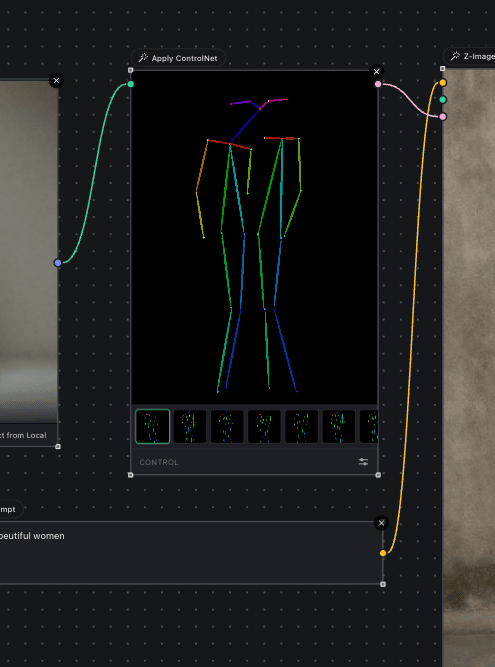The width and height of the screenshot is (495, 667).
Task: Select the partially visible seventh pose thumbnail
Action: pyautogui.click(x=369, y=426)
